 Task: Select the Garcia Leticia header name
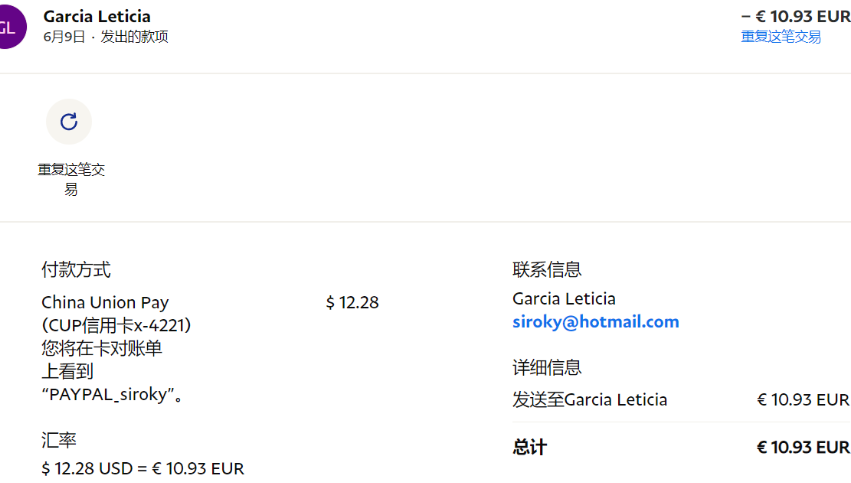tap(97, 16)
